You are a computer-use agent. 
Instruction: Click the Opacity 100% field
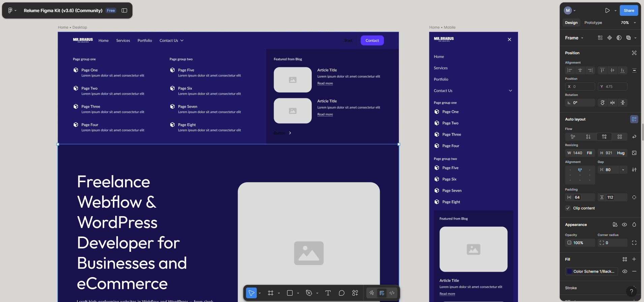click(580, 243)
